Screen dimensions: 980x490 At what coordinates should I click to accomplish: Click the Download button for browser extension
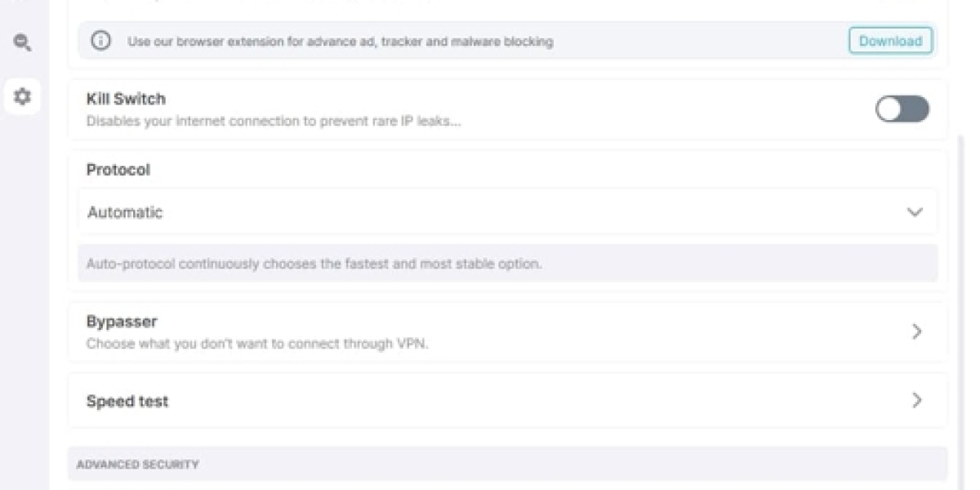(x=890, y=41)
